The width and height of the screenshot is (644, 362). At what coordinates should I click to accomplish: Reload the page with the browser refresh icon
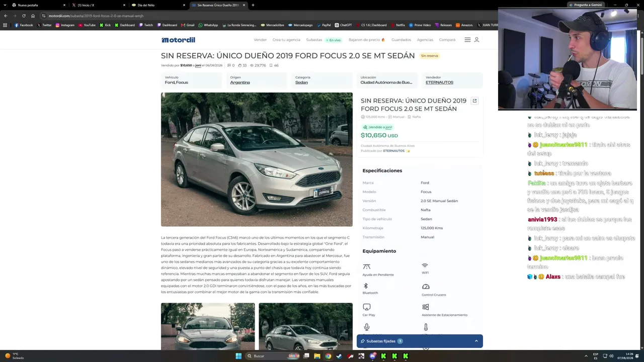(x=24, y=16)
